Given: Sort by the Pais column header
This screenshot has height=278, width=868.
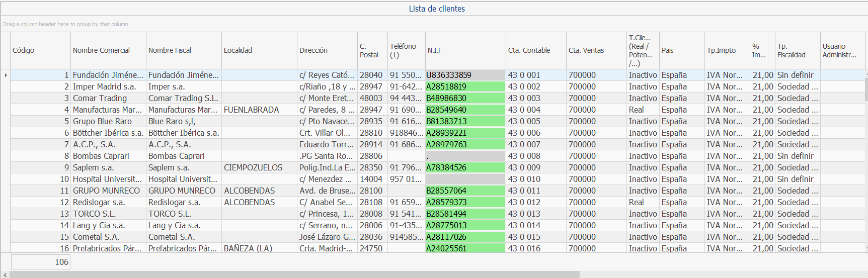Looking at the screenshot, I should (x=667, y=50).
